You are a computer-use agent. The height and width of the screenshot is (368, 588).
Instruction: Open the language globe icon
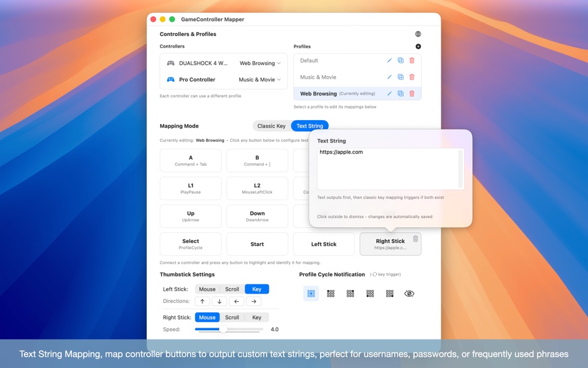[418, 33]
